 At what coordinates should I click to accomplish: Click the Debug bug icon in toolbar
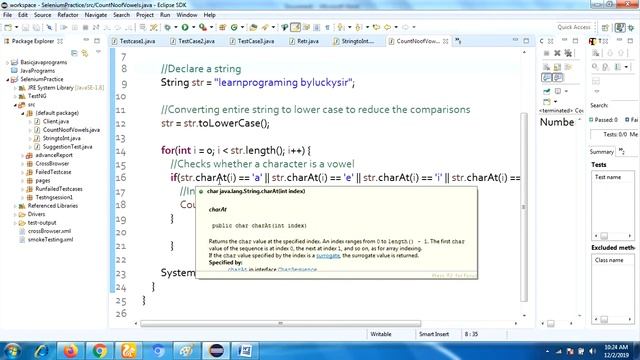167,27
